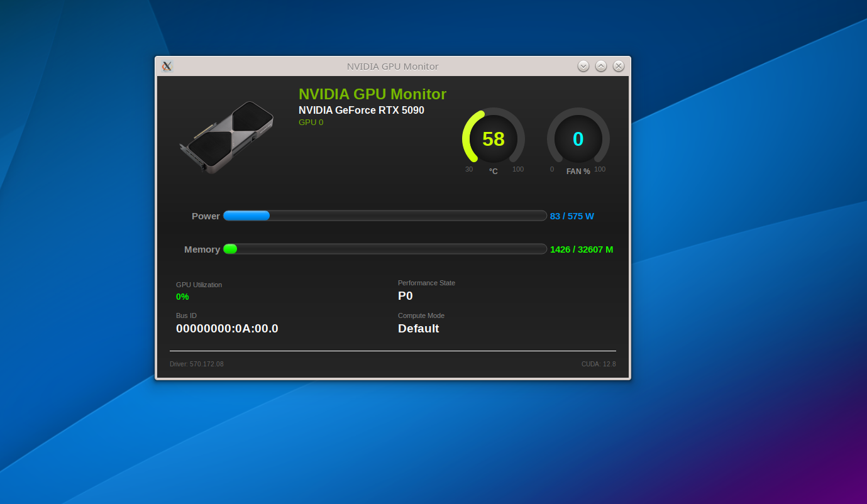The image size is (867, 504).
Task: Click the °C gauge caption
Action: click(494, 172)
